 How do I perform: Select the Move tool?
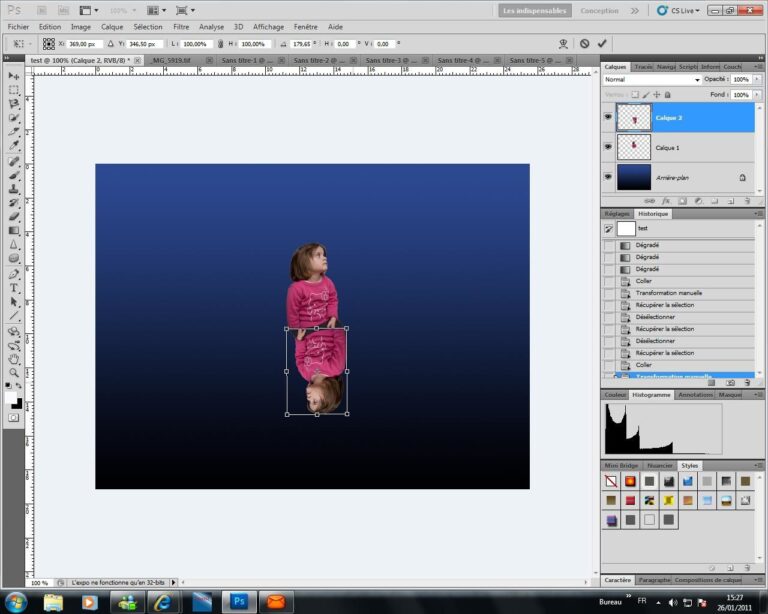pyautogui.click(x=14, y=76)
